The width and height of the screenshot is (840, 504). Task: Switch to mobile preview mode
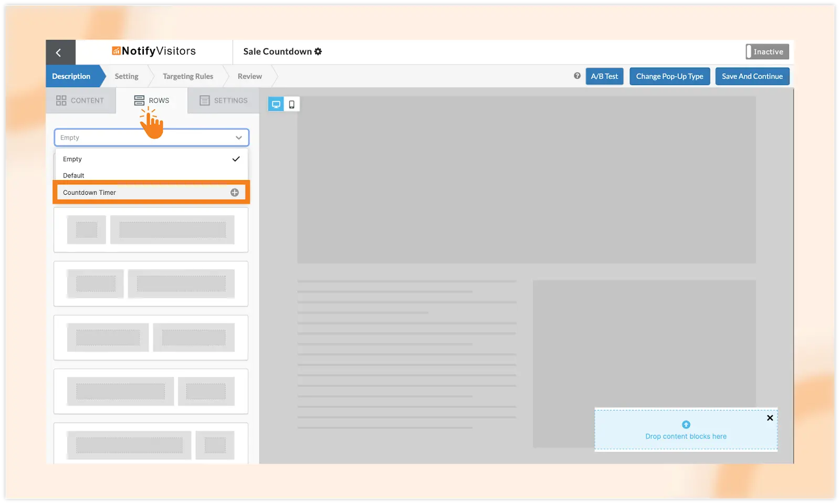[x=292, y=104]
